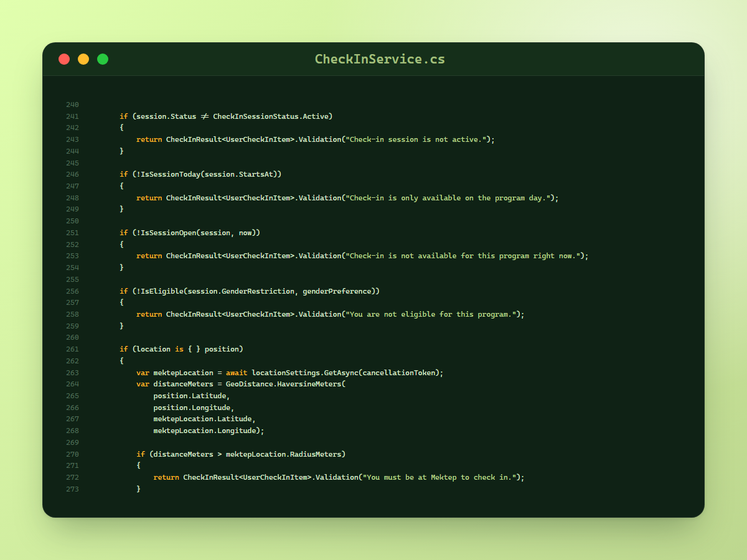Click CheckInSessionStatus.Active in line 241
Viewport: 747px width, 560px height.
[271, 116]
